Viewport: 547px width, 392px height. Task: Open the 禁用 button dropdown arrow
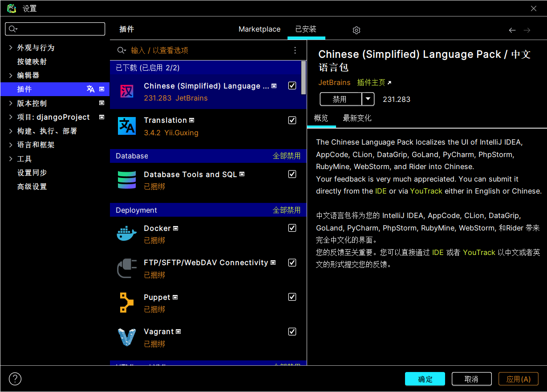tap(368, 99)
